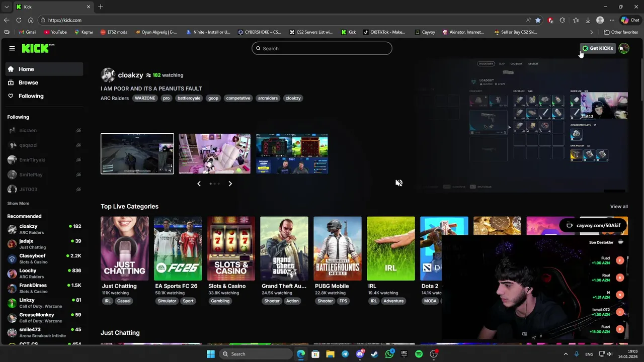The image size is (644, 362).
Task: Open recommended channel GreaseMonkey
Action: pos(44,318)
